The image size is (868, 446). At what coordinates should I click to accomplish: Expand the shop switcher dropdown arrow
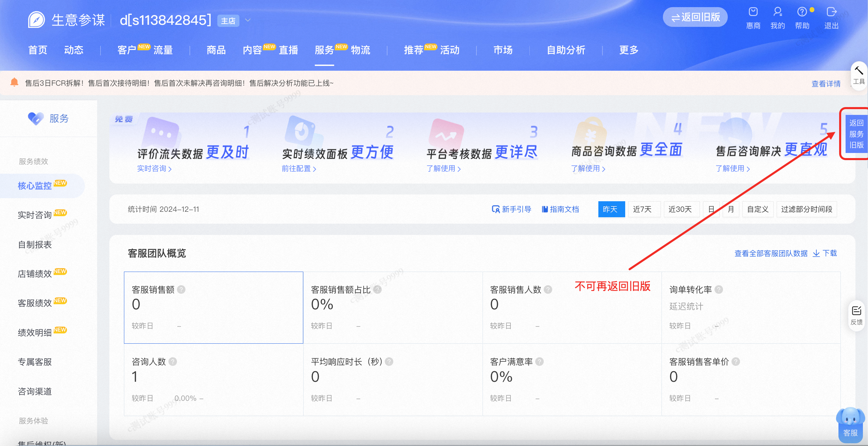click(248, 20)
